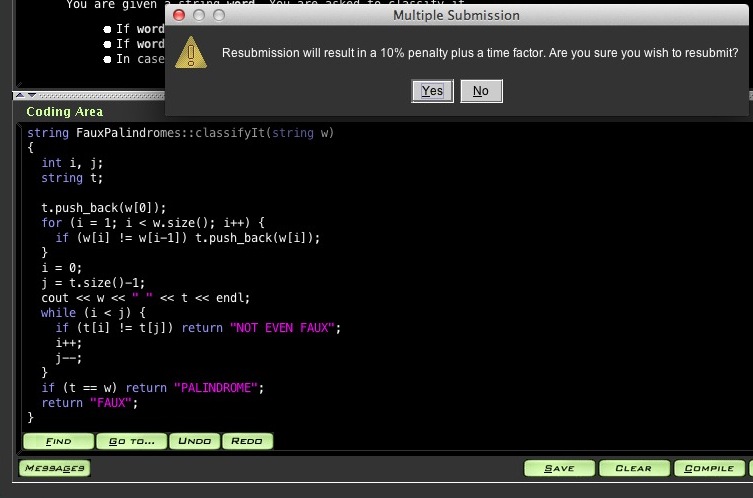Clear the coding area contents
753x498 pixels.
pos(633,468)
